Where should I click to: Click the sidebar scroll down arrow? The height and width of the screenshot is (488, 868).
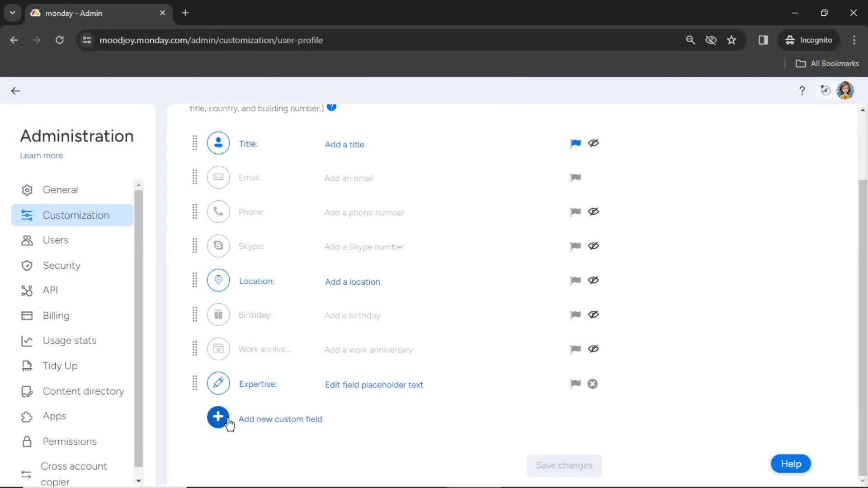coord(139,481)
